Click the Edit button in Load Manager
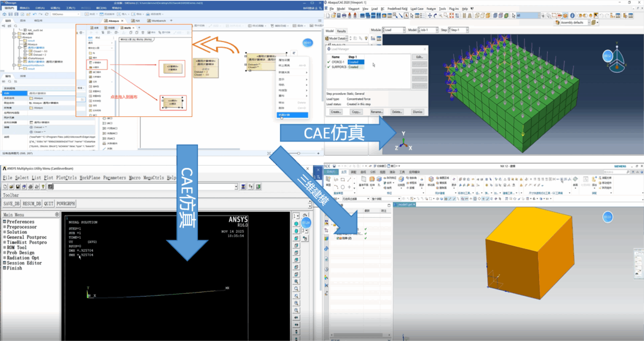 [x=419, y=57]
